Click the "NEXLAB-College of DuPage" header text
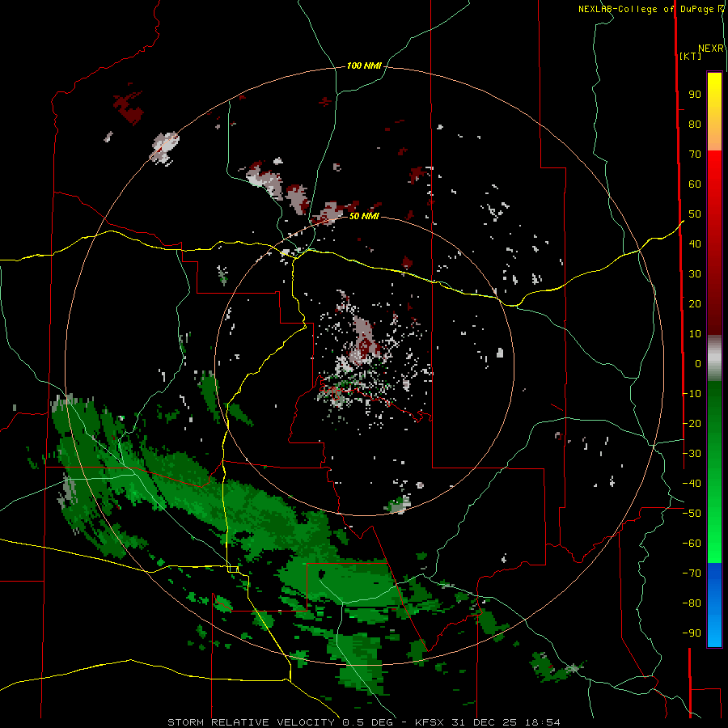The width and height of the screenshot is (728, 728). (647, 9)
